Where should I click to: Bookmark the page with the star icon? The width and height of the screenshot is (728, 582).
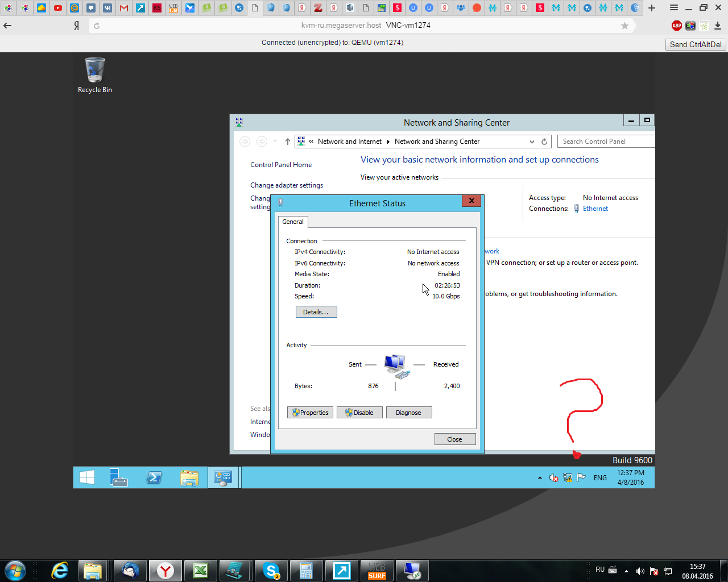click(x=624, y=26)
